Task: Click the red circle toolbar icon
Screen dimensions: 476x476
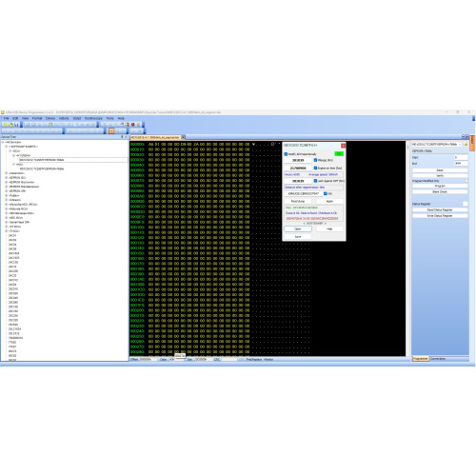Action: [133, 125]
